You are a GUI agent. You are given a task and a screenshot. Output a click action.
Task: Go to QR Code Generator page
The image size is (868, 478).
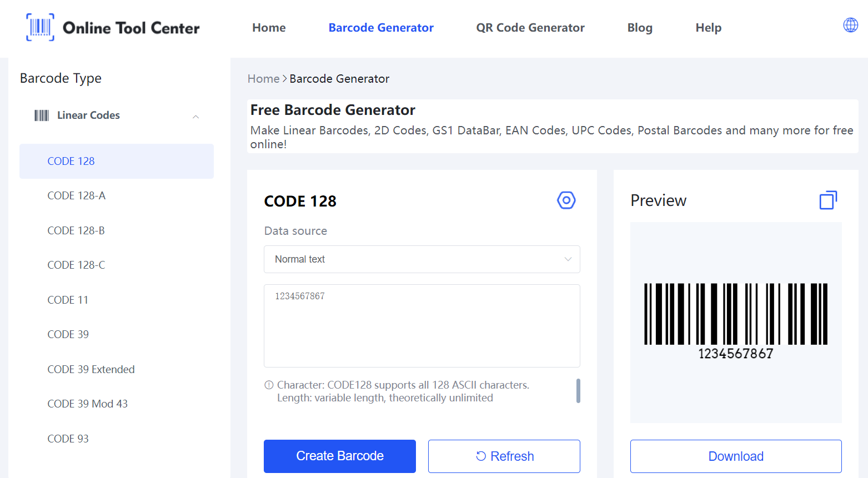click(x=530, y=28)
